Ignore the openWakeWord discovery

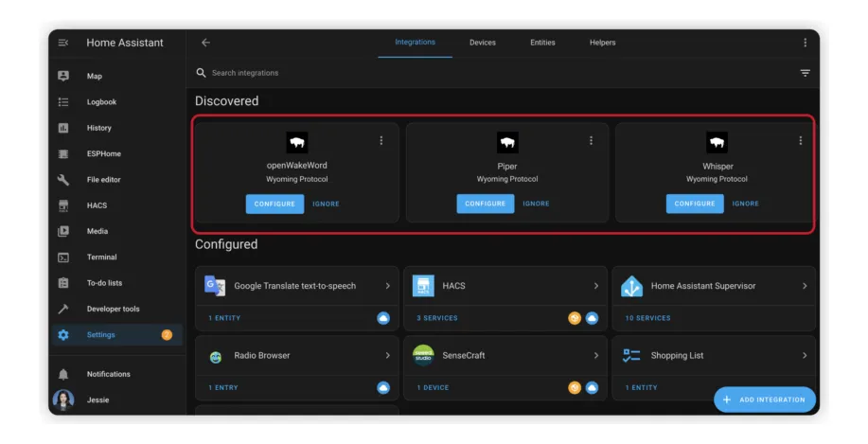(x=326, y=204)
